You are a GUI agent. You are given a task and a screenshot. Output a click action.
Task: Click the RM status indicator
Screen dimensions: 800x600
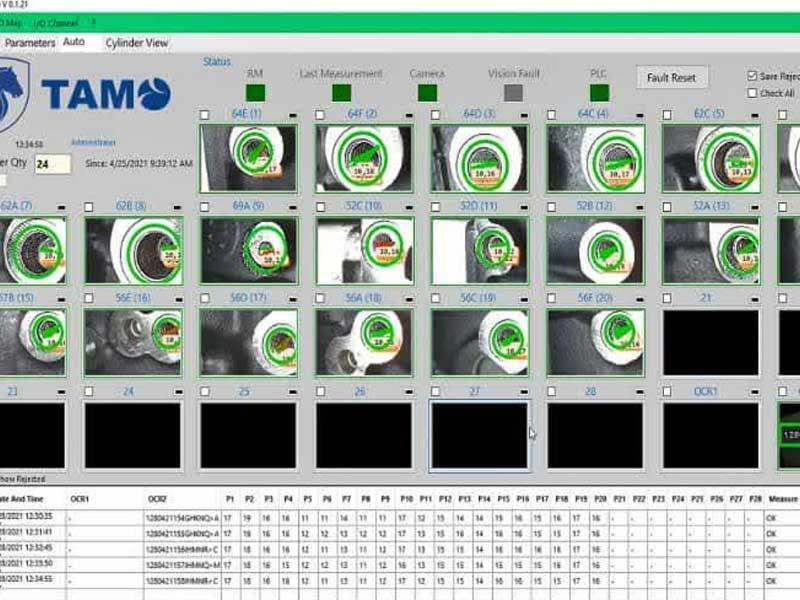256,93
